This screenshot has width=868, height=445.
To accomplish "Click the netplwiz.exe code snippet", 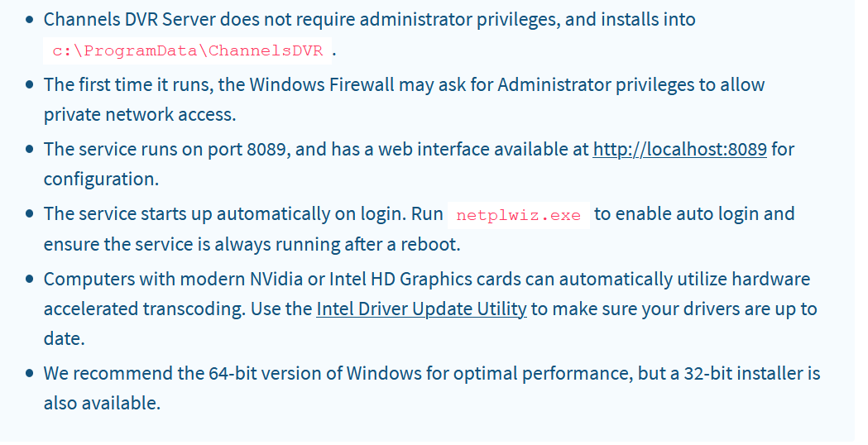I will click(519, 215).
